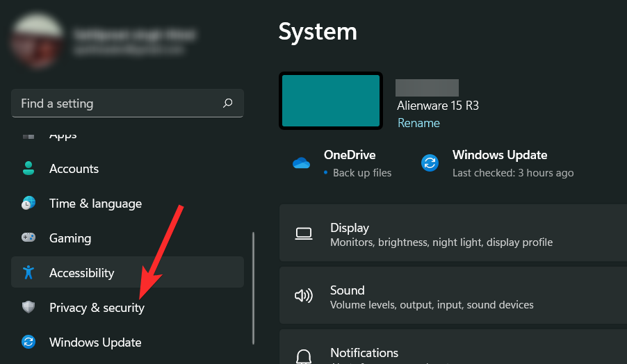Click the Accounts person icon
Screen dimensions: 627x364
click(x=28, y=169)
